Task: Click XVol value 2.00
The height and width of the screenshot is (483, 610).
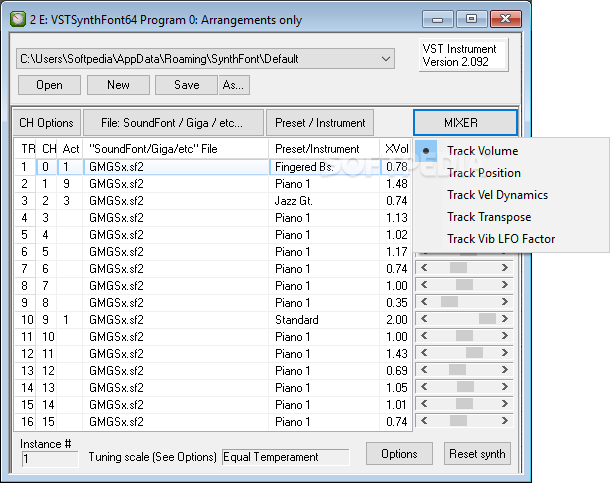Action: click(x=396, y=320)
